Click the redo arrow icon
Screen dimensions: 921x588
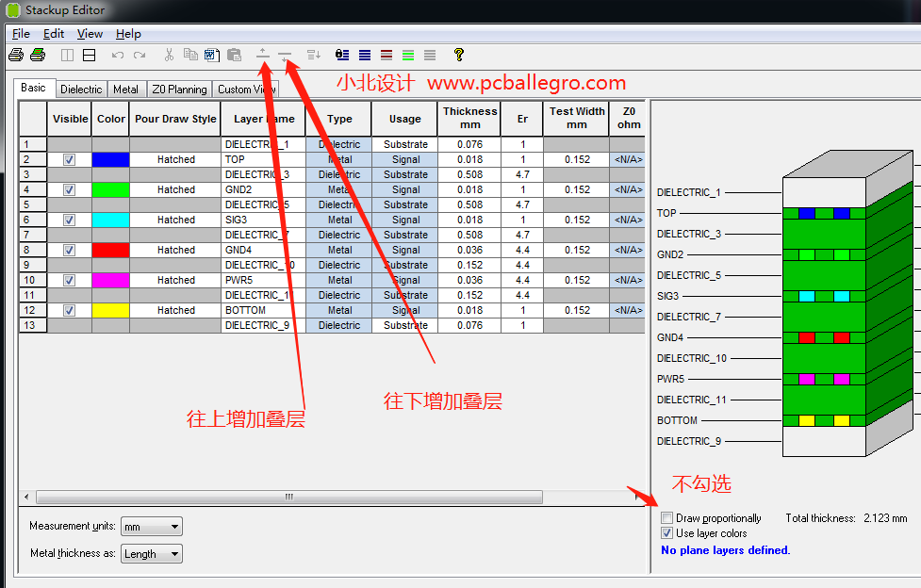point(140,56)
